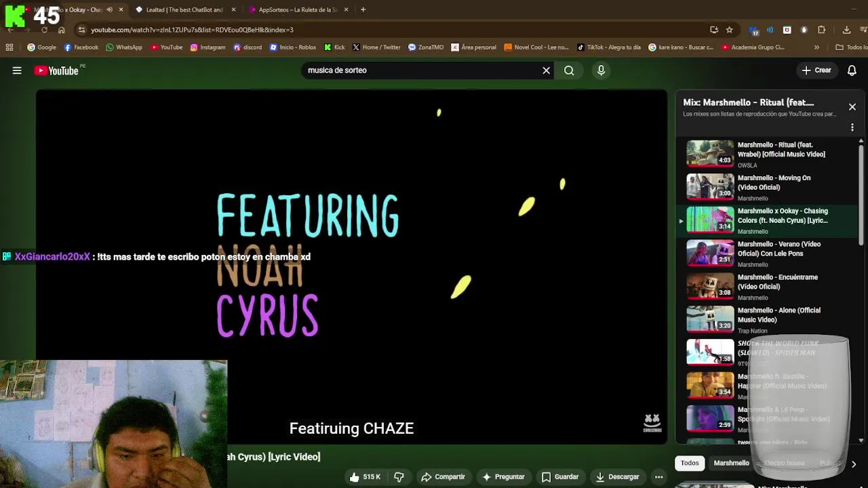Clear the search box with the X
The height and width of the screenshot is (488, 868).
[x=546, y=70]
